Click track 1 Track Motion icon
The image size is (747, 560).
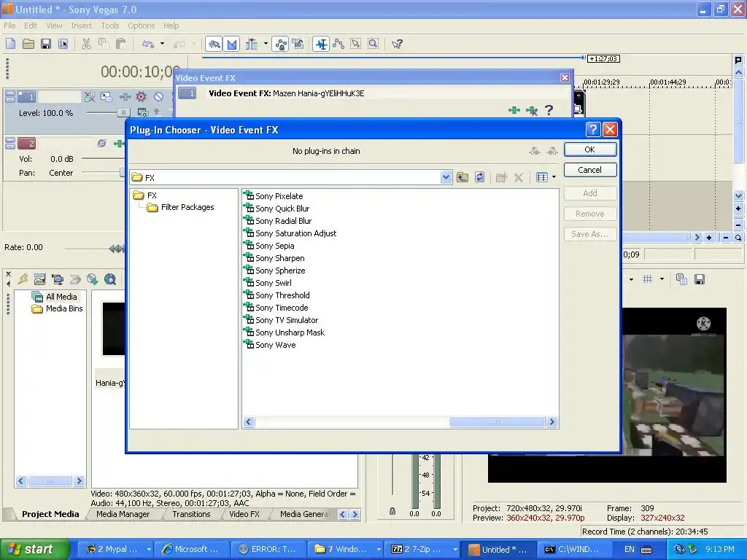pos(107,97)
